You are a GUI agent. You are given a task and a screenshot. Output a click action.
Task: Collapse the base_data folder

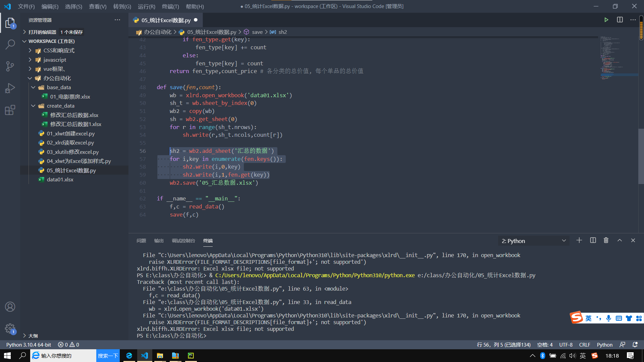tap(59, 87)
